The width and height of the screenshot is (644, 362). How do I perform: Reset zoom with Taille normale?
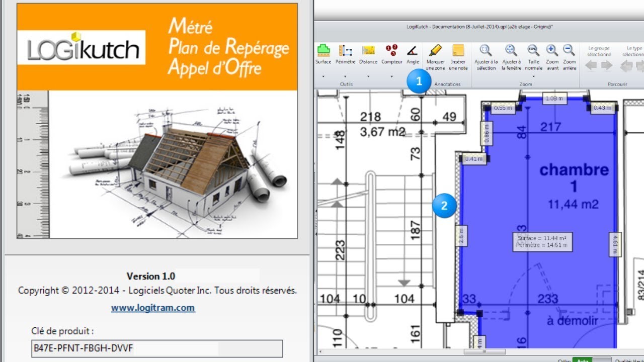533,57
